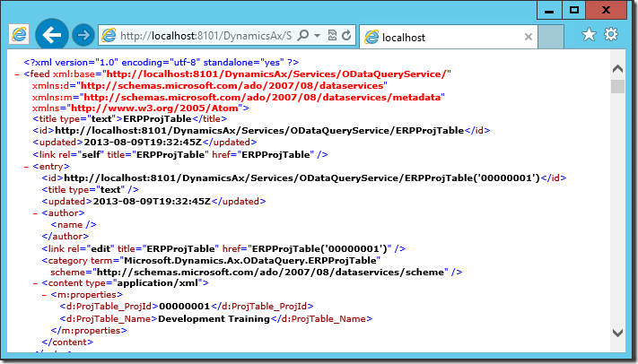Close the Internet Explorer window

click(607, 10)
